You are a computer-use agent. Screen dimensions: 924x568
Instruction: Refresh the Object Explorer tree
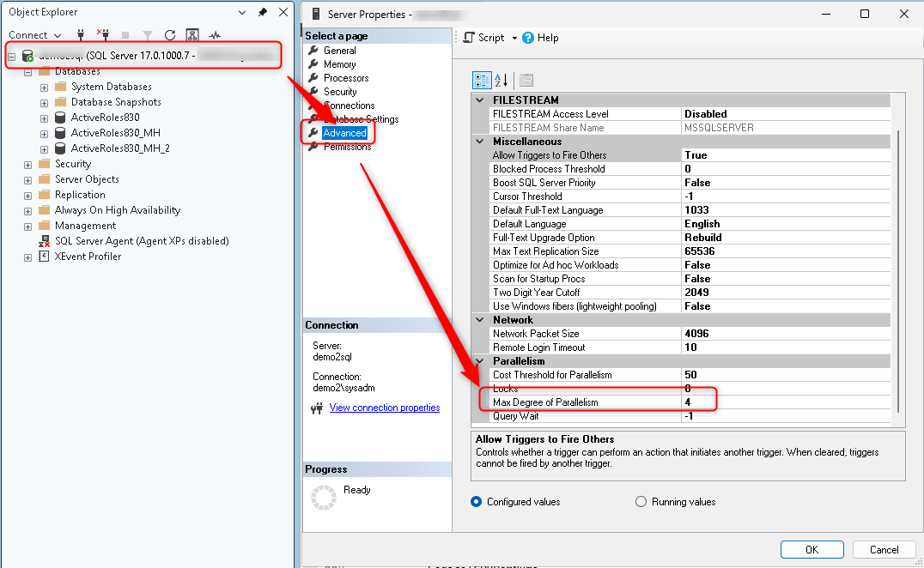click(170, 35)
